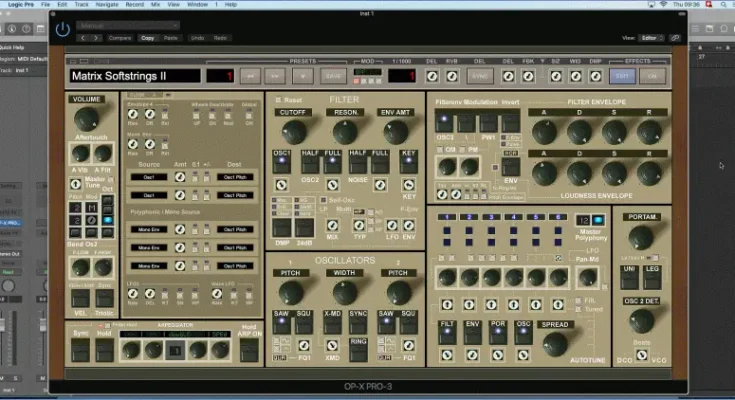The width and height of the screenshot is (735, 400).
Task: Click the Matrix Softstrings II preset display
Action: 133,75
